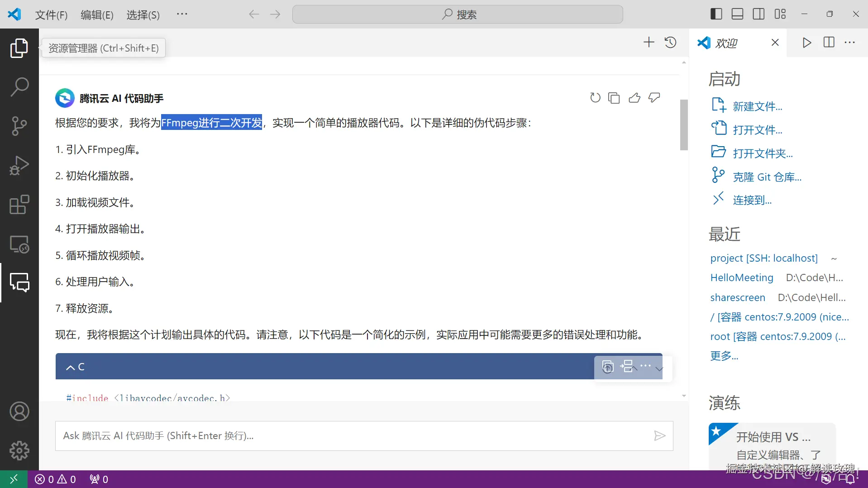Open the Extensions view
Viewport: 868px width, 488px height.
[x=19, y=205]
